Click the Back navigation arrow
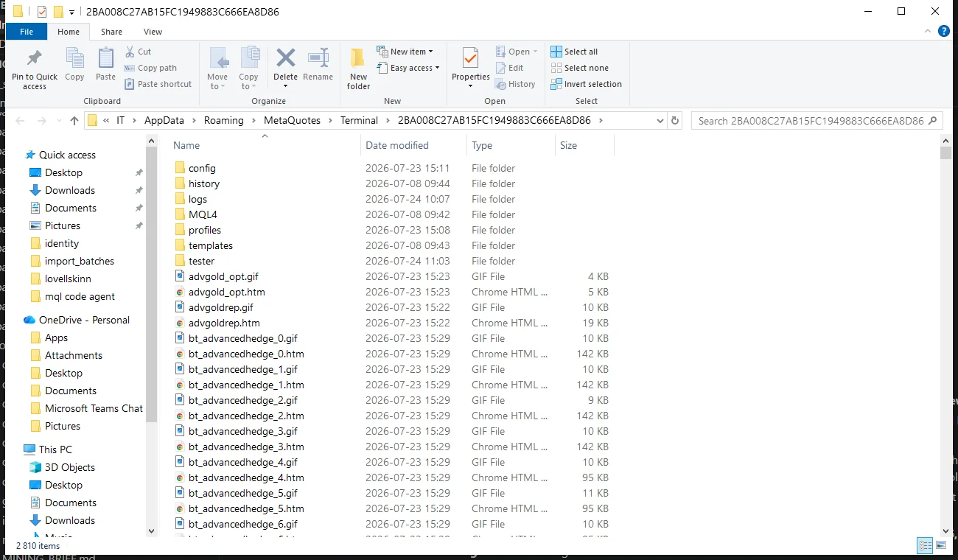 point(20,121)
